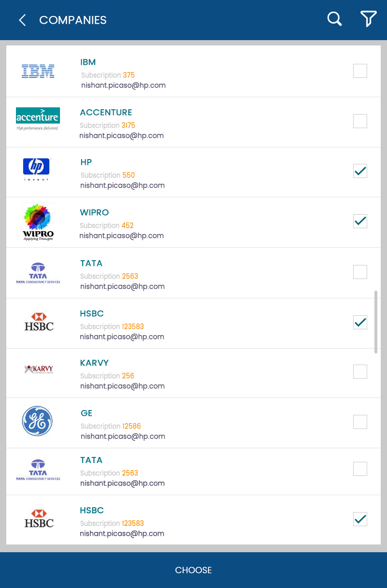Uncheck the WIPRO checkbox
Image resolution: width=387 pixels, height=588 pixels.
tap(360, 221)
